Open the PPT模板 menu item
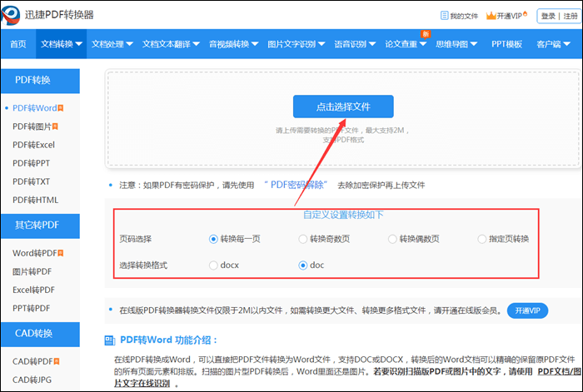 pos(507,44)
